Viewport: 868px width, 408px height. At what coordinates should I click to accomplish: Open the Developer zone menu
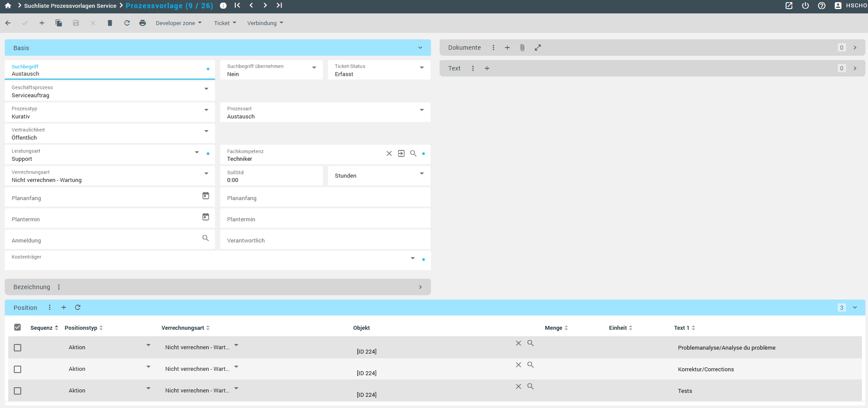tap(178, 23)
